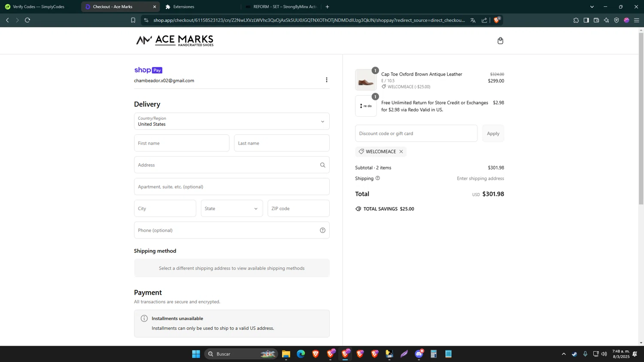Go back in the browser

7,20
